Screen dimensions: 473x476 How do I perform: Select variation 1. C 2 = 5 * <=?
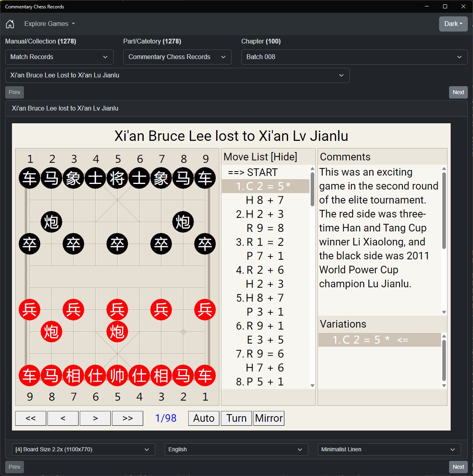tap(380, 340)
